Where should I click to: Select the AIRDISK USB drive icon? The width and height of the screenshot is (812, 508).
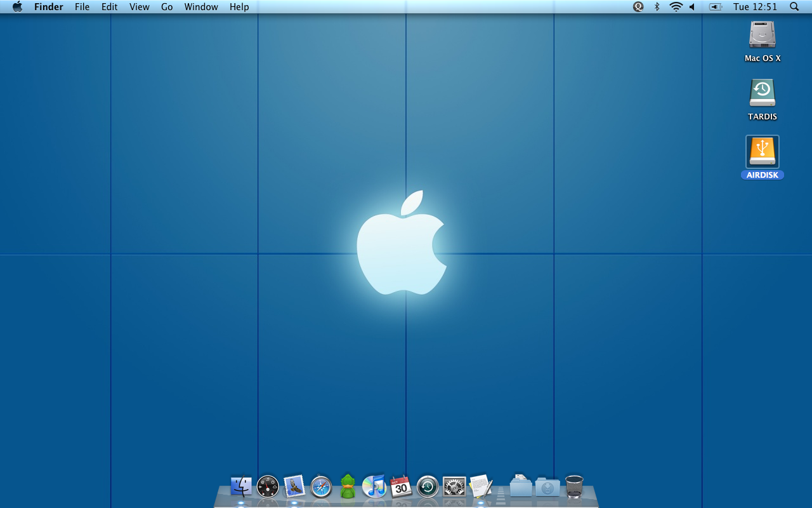pos(763,152)
